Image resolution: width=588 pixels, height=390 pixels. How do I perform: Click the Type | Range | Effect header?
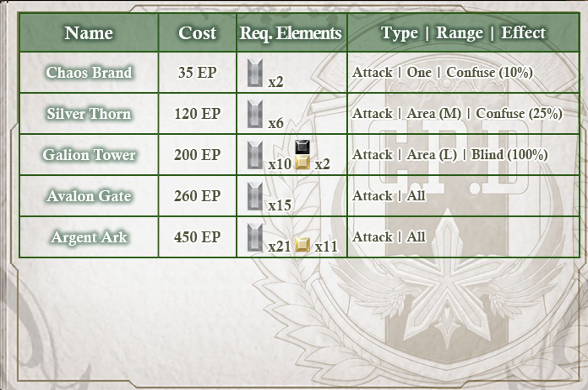click(463, 33)
